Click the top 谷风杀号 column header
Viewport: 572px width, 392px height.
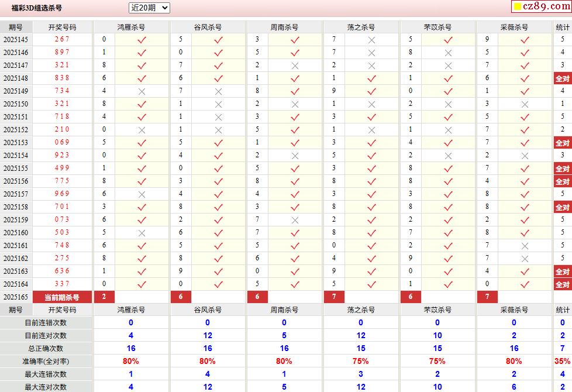[208, 27]
